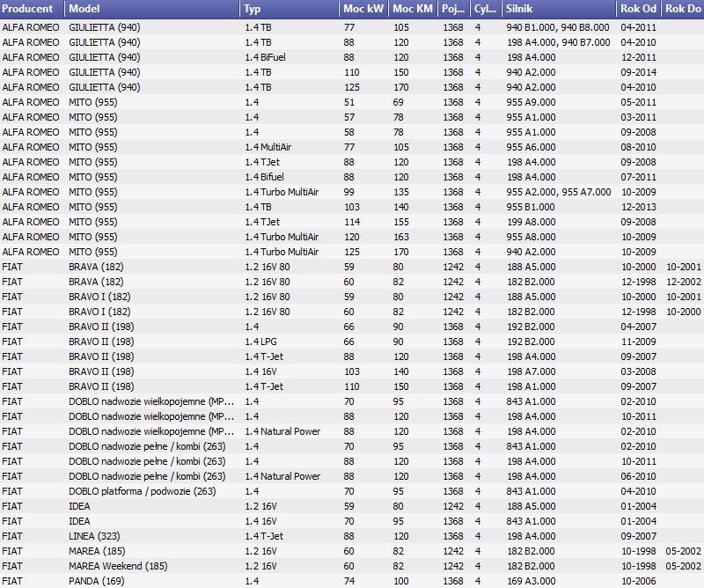Select power value 74 kW in PANDA row
The width and height of the screenshot is (704, 588).
348,581
